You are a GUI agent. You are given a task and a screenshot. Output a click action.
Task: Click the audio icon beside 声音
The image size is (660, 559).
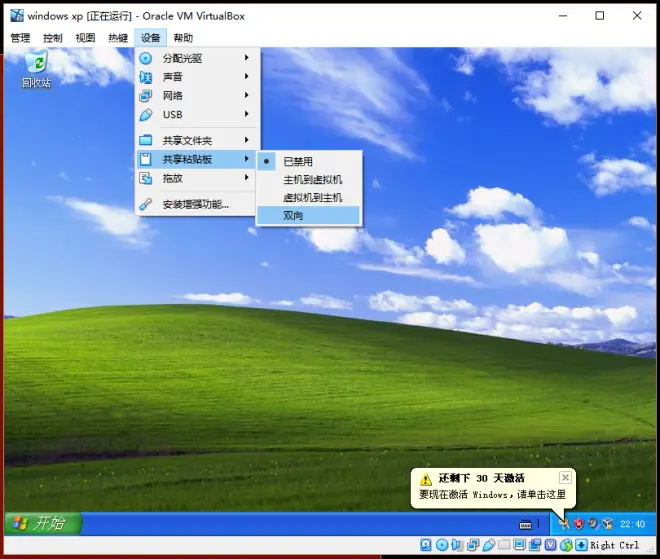146,77
